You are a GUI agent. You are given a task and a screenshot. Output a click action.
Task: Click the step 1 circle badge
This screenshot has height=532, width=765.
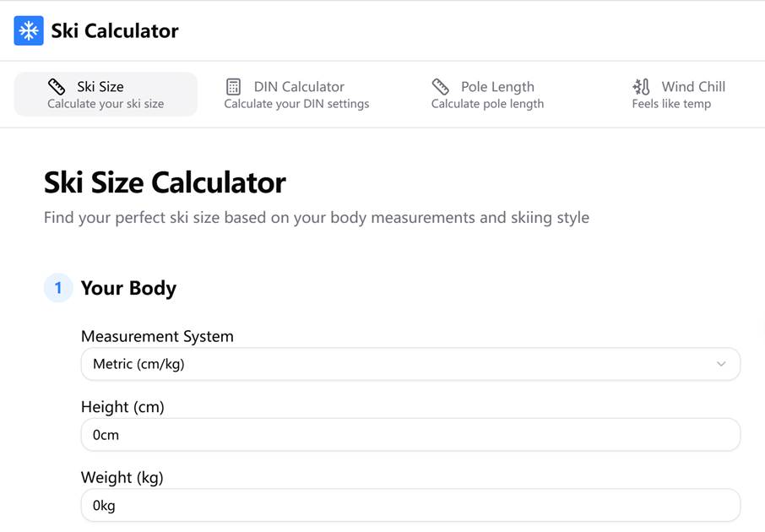pos(58,288)
